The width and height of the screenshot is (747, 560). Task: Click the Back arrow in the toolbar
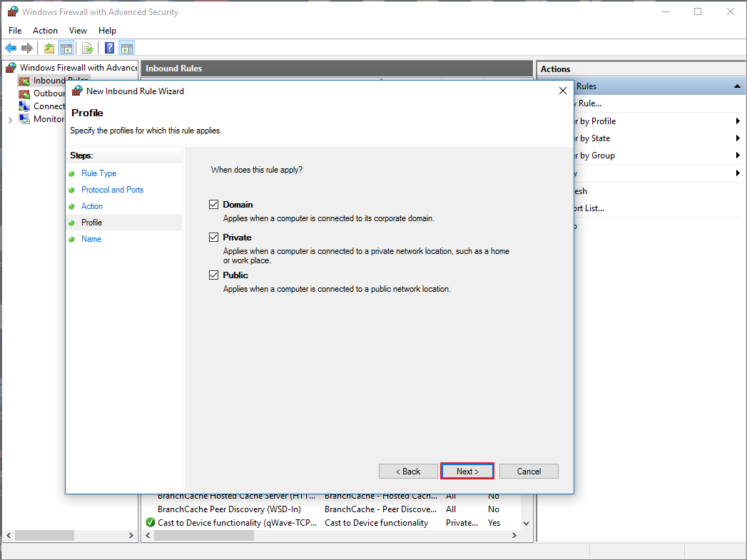(x=11, y=48)
